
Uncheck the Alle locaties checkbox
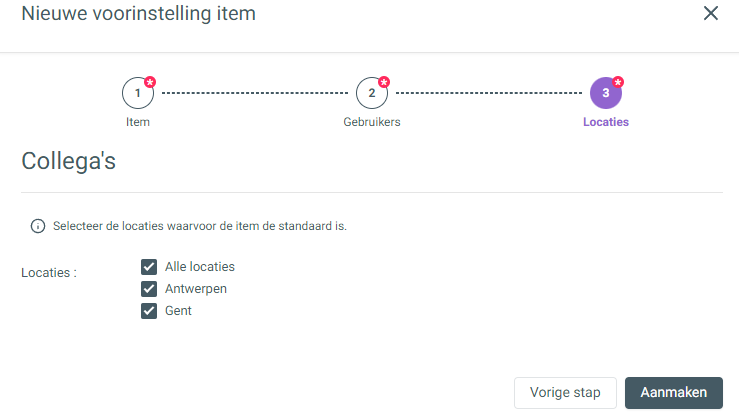149,267
